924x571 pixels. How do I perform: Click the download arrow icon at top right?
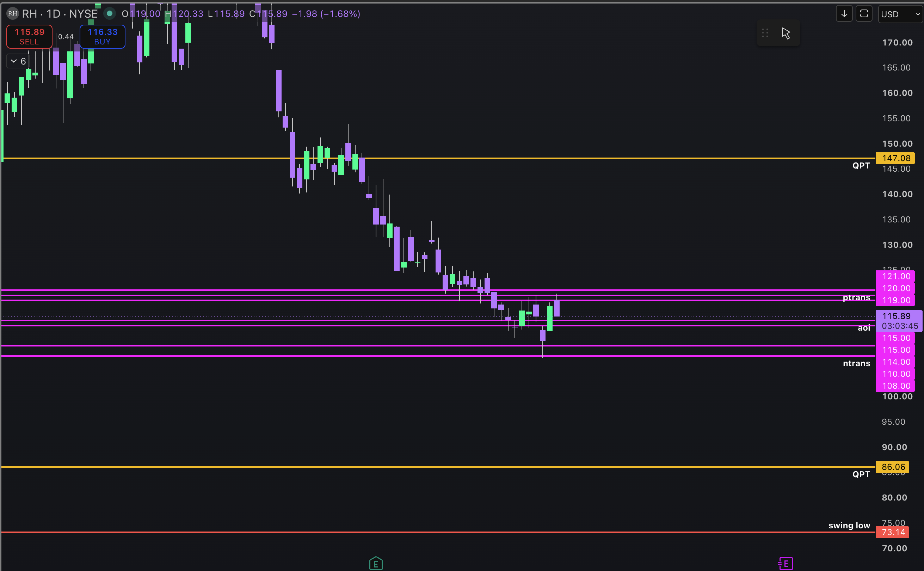[844, 14]
